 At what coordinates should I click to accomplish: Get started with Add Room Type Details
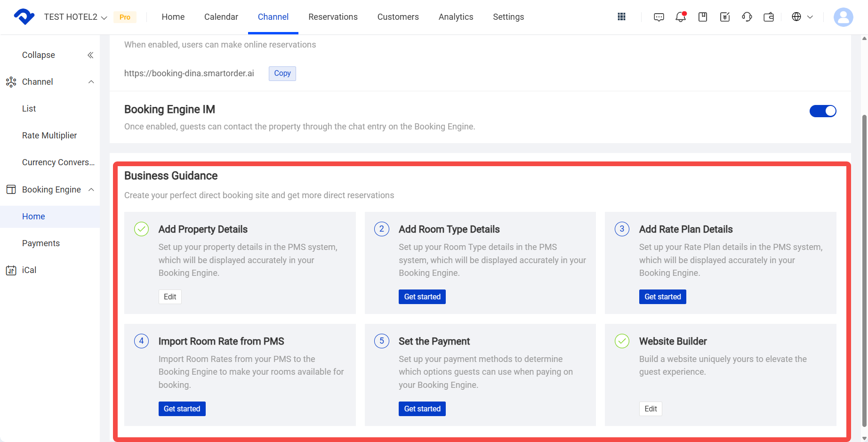(422, 297)
